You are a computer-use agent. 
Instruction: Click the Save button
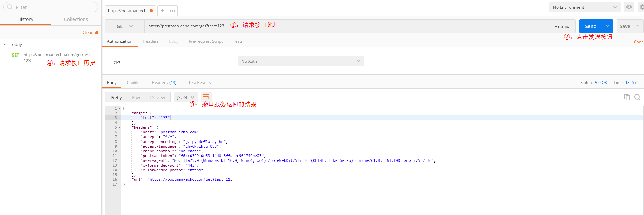(625, 26)
